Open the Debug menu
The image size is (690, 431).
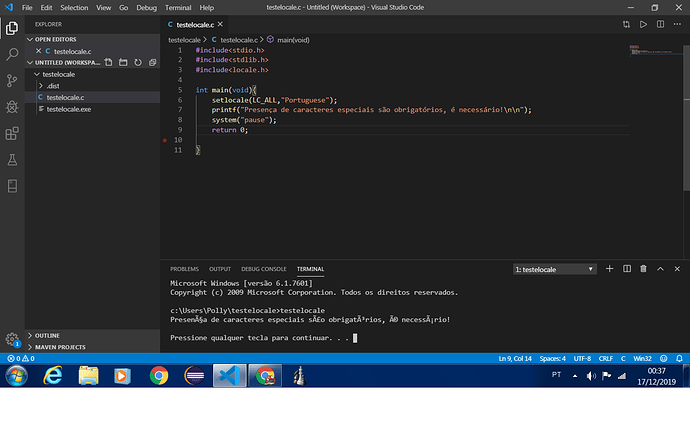click(147, 7)
